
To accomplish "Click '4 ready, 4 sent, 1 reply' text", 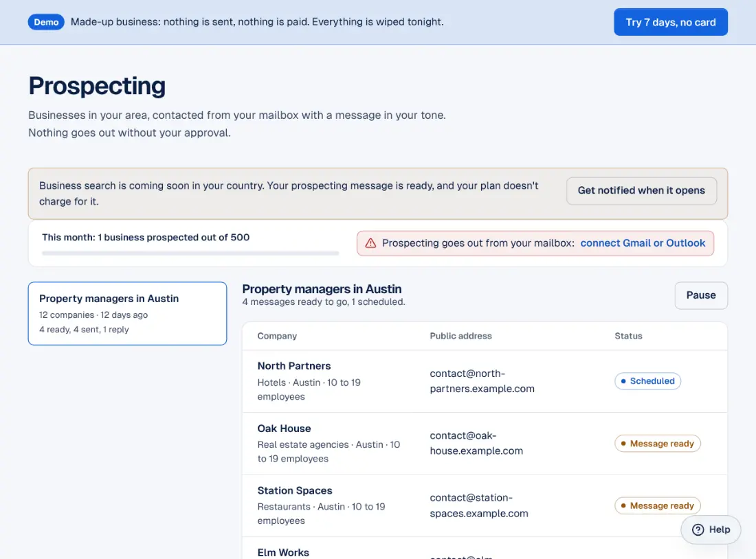I will [84, 330].
